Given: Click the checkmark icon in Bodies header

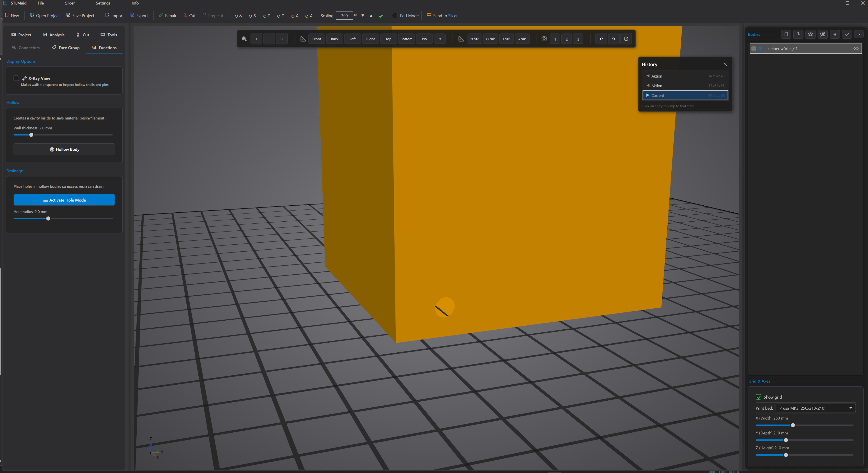Looking at the screenshot, I should click(x=847, y=34).
